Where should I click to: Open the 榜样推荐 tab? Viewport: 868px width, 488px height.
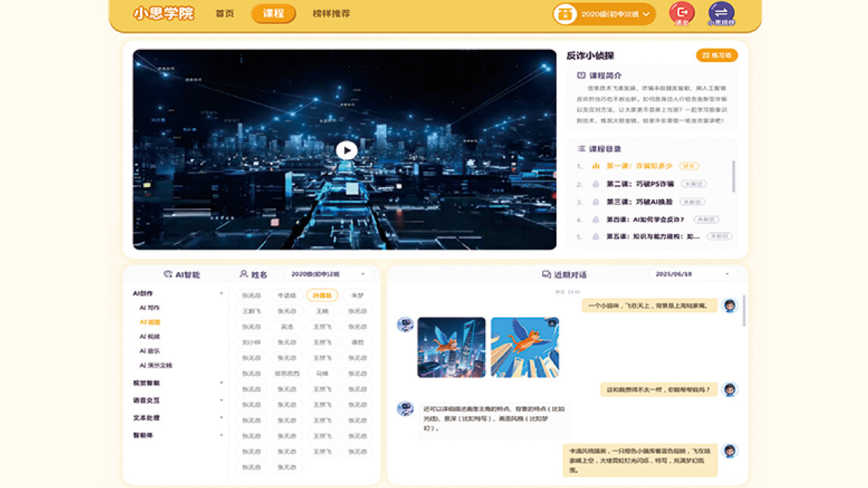click(x=331, y=14)
